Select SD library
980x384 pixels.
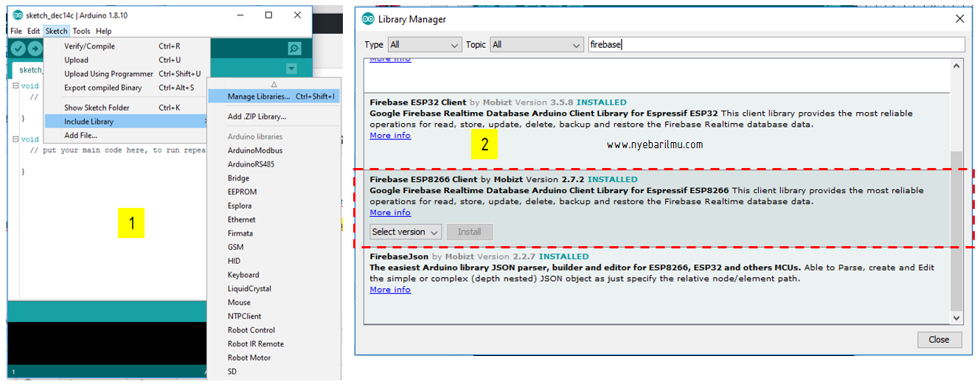[x=274, y=371]
